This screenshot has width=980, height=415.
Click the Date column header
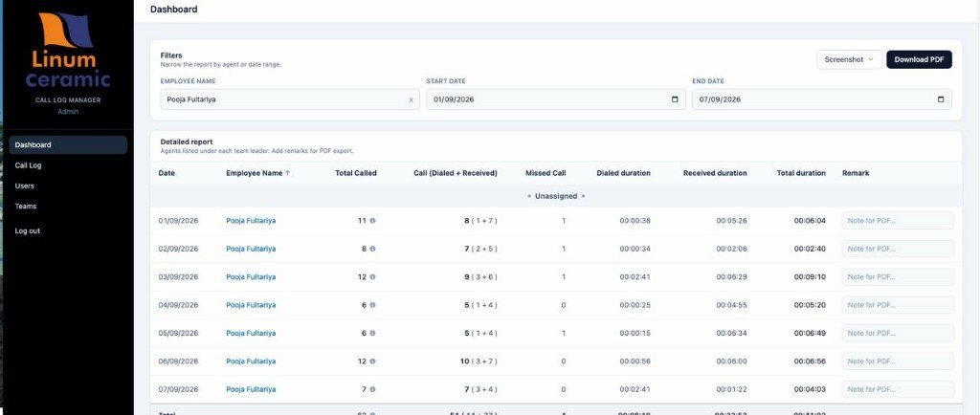pyautogui.click(x=167, y=173)
